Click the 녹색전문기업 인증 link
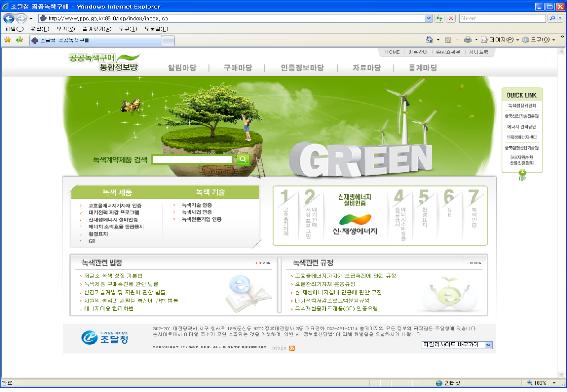Screen dimensions: 567x392 pos(201,219)
